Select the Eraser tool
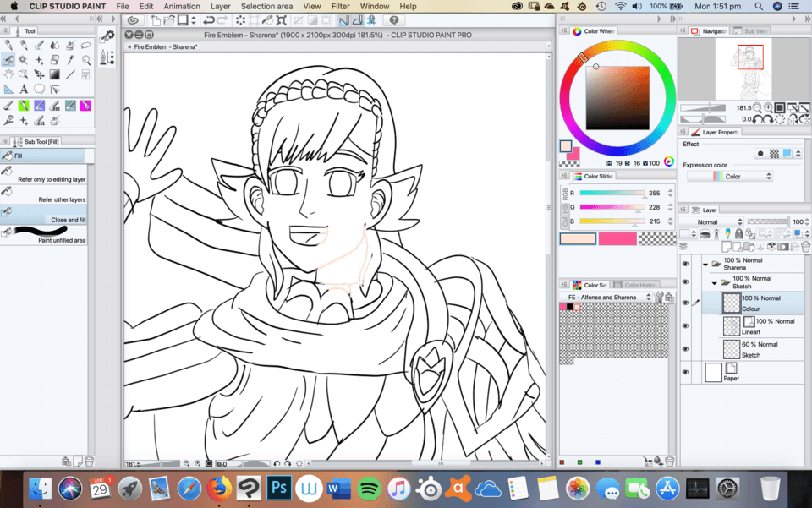The width and height of the screenshot is (812, 508). click(x=55, y=59)
